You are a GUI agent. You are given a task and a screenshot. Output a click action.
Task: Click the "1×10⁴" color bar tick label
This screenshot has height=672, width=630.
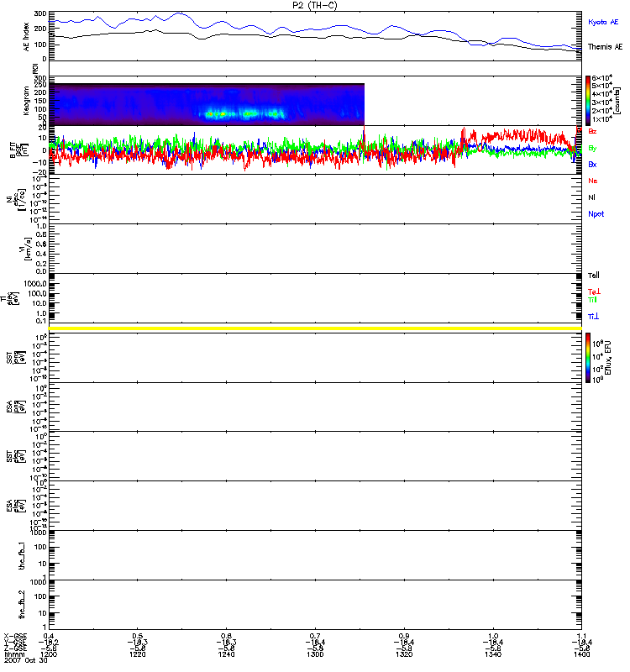[x=601, y=119]
